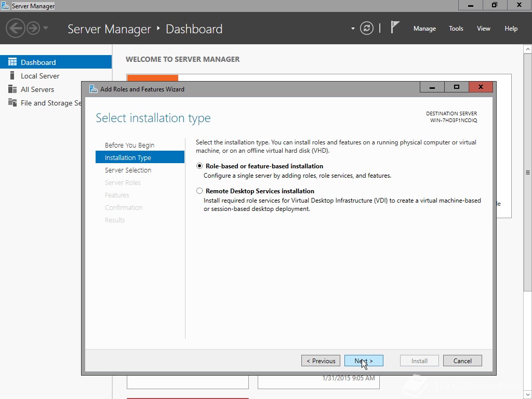Open the Tools menu

456,29
